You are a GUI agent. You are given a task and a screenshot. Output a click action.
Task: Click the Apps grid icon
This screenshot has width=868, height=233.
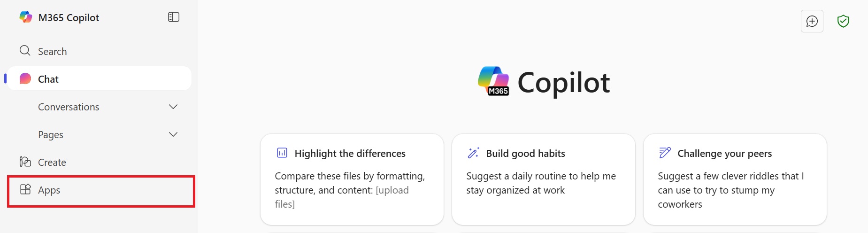point(25,189)
